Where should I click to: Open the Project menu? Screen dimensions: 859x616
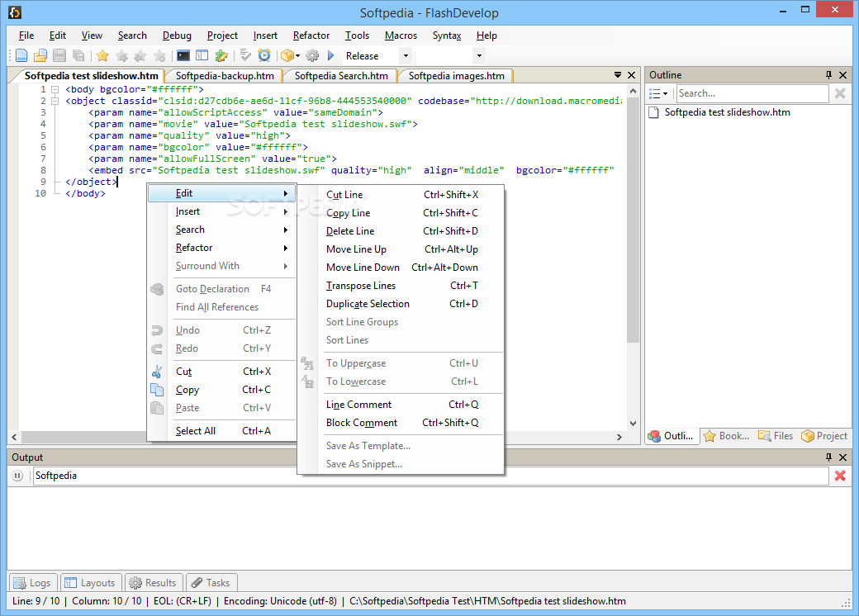click(x=222, y=36)
